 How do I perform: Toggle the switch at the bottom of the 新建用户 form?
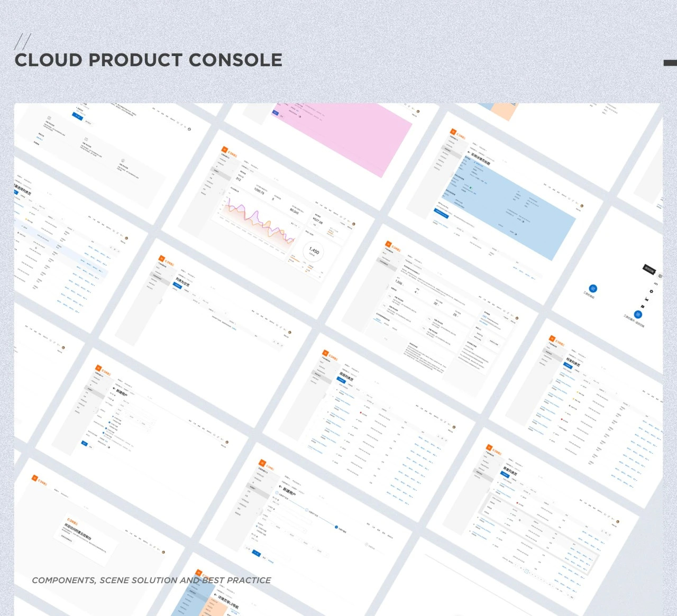point(109,447)
